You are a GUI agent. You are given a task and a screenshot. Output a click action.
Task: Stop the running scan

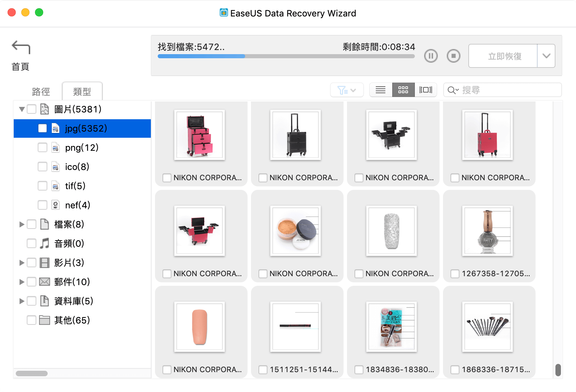click(x=453, y=56)
